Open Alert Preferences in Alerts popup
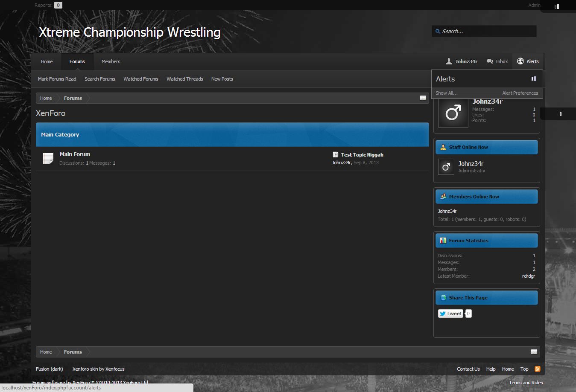Viewport: 576px width, 392px height. point(520,93)
